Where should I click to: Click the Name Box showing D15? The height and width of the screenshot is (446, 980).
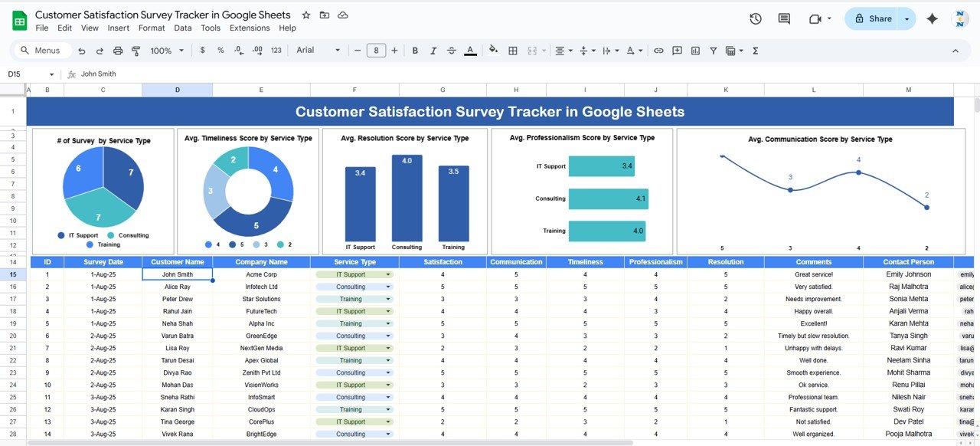(24, 74)
